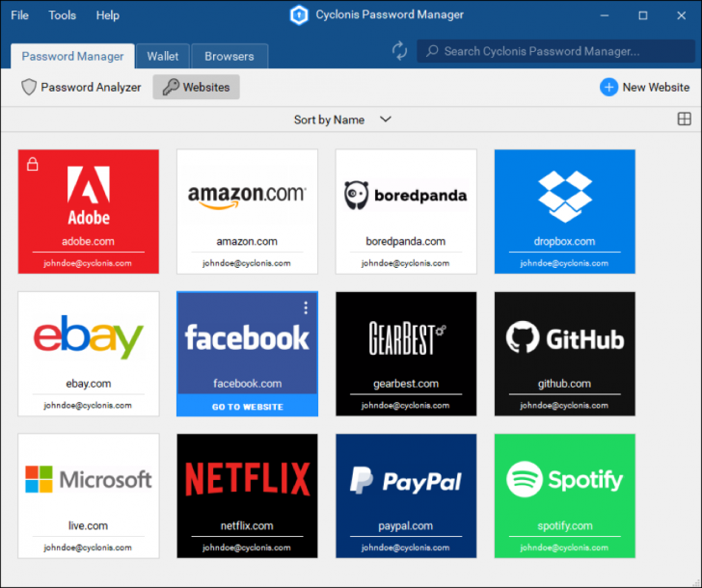Click the spotify.com label text
Image resolution: width=702 pixels, height=588 pixels.
(565, 525)
